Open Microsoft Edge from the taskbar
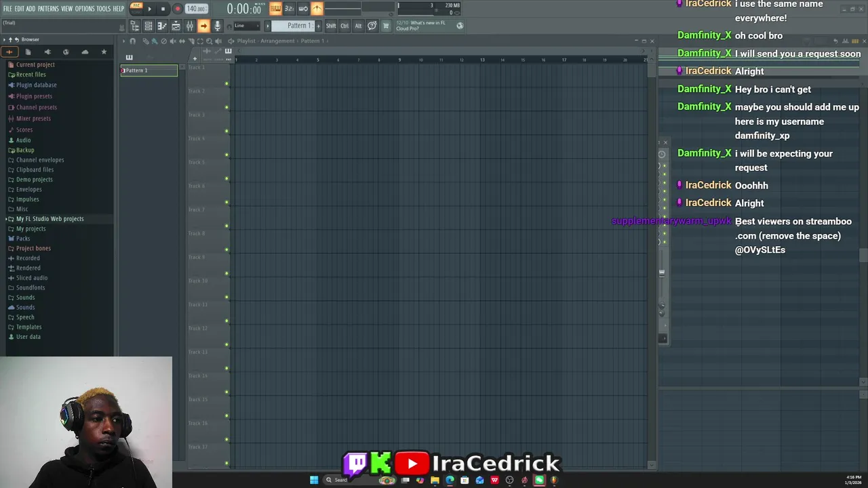Image resolution: width=868 pixels, height=488 pixels. click(x=450, y=480)
